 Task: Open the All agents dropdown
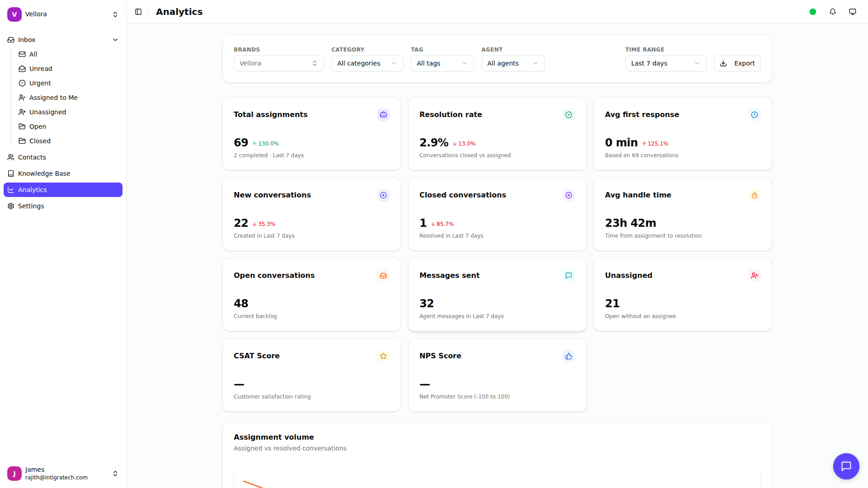pos(513,63)
